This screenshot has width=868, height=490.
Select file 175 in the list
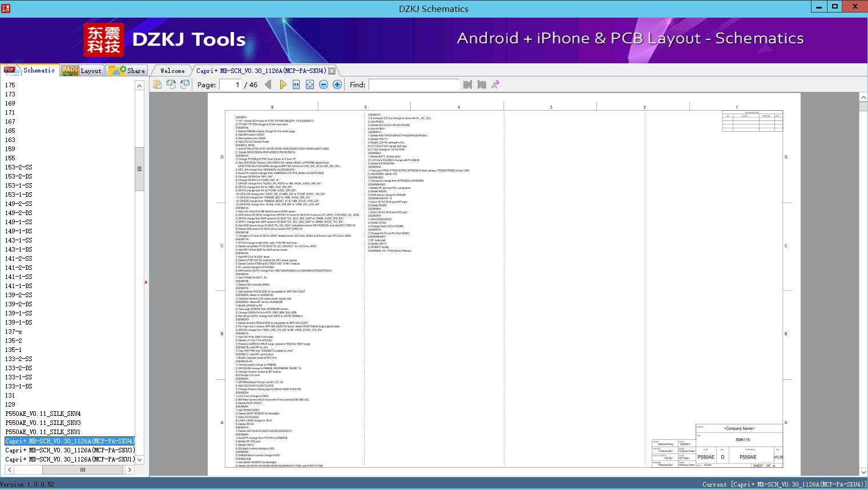tap(10, 85)
